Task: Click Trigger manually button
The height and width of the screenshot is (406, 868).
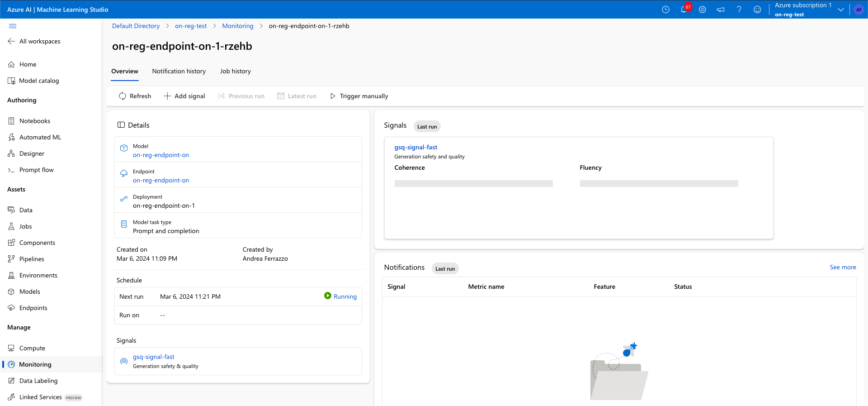Action: tap(359, 96)
